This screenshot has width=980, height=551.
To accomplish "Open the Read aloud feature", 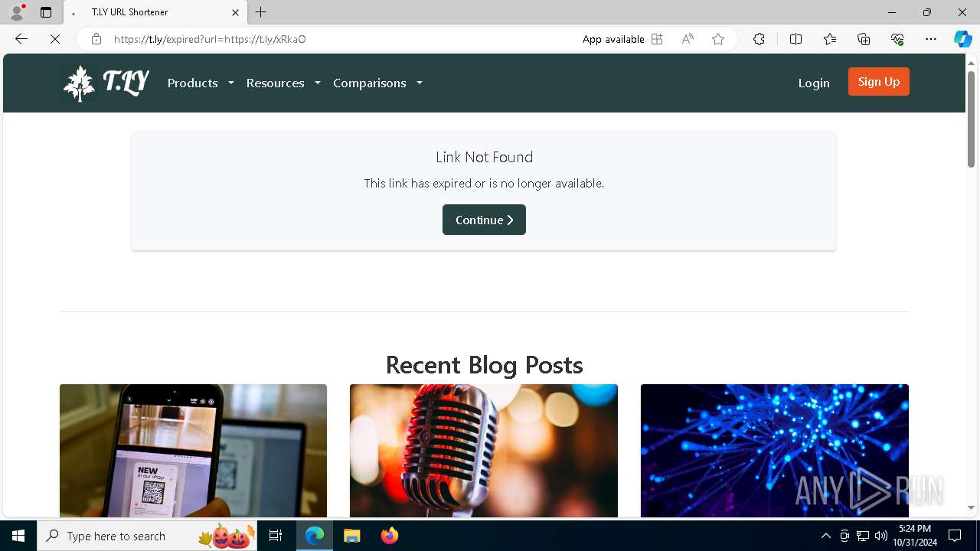I will pos(688,39).
